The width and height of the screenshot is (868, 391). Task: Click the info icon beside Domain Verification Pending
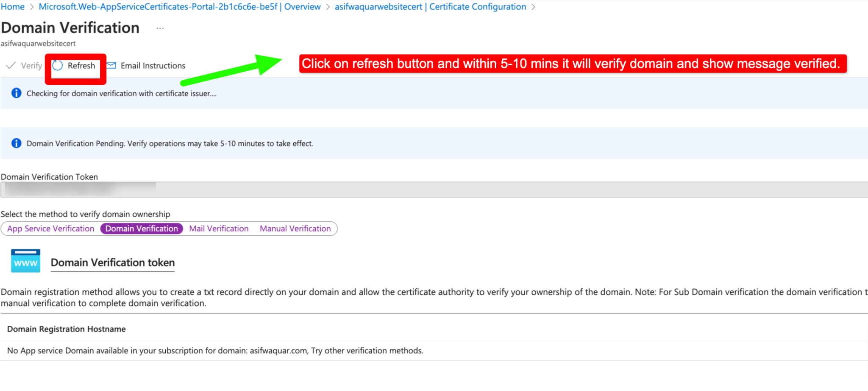16,143
